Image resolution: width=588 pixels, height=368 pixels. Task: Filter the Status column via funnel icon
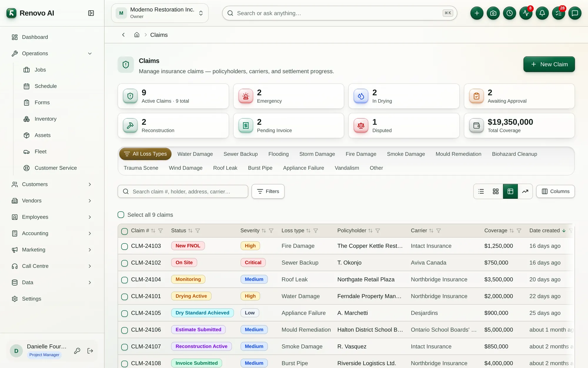tap(198, 231)
